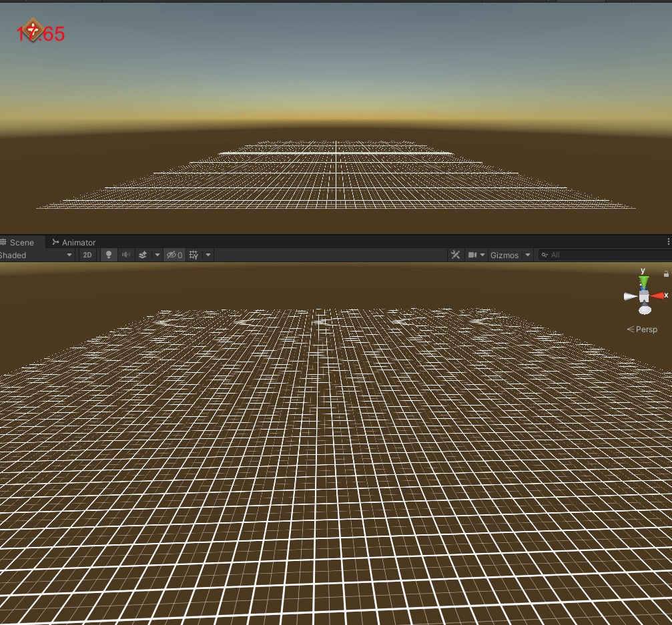The height and width of the screenshot is (625, 672).
Task: Open the Gizmos dropdown arrow
Action: [528, 255]
